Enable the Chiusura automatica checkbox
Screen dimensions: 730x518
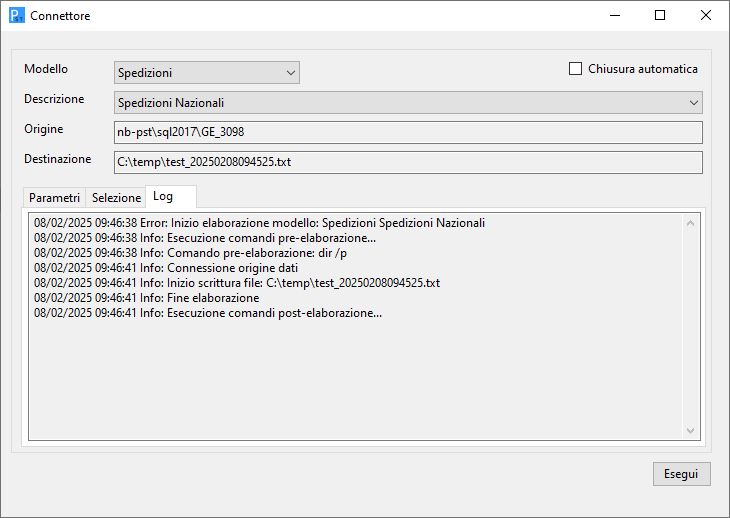click(575, 69)
